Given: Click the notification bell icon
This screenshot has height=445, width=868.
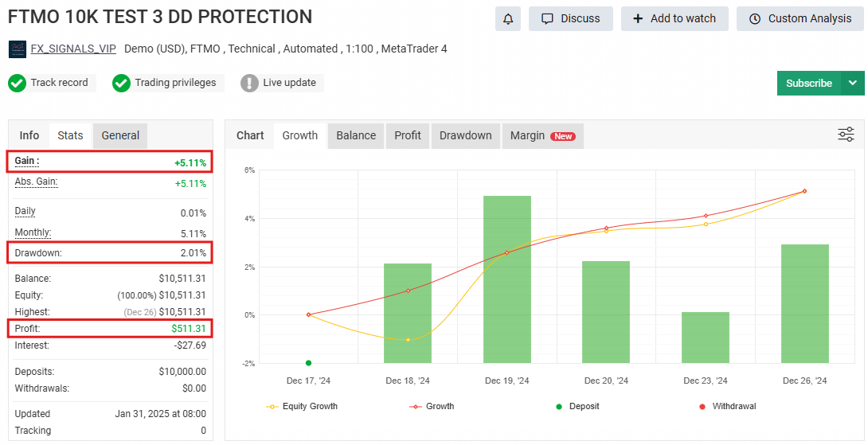Looking at the screenshot, I should (x=508, y=18).
